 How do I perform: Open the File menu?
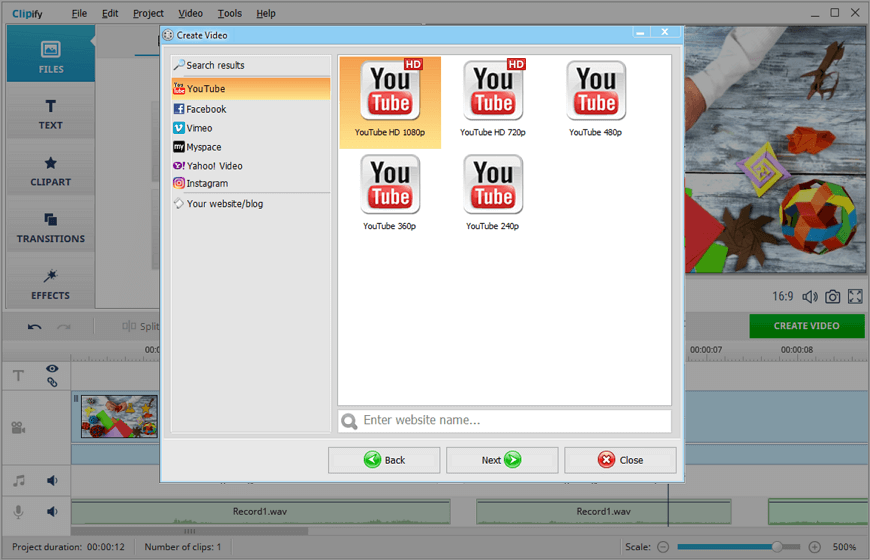tap(79, 13)
